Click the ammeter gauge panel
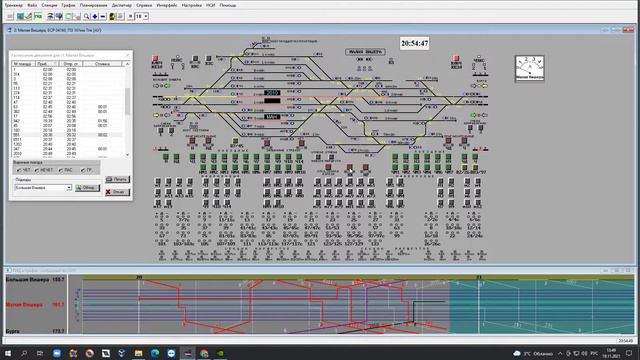 click(x=529, y=68)
